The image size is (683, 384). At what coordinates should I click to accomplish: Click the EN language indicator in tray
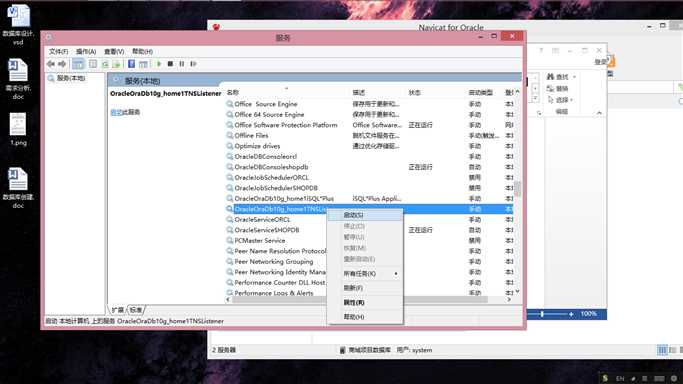[620, 379]
